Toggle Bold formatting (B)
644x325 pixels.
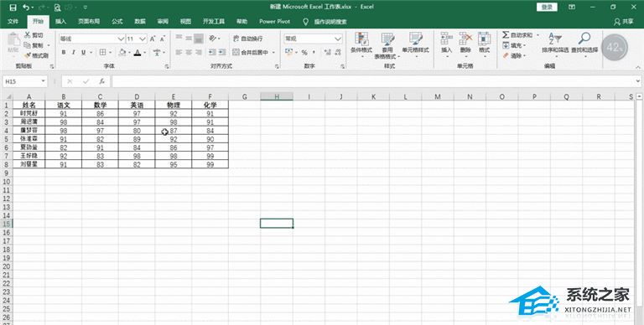click(64, 52)
